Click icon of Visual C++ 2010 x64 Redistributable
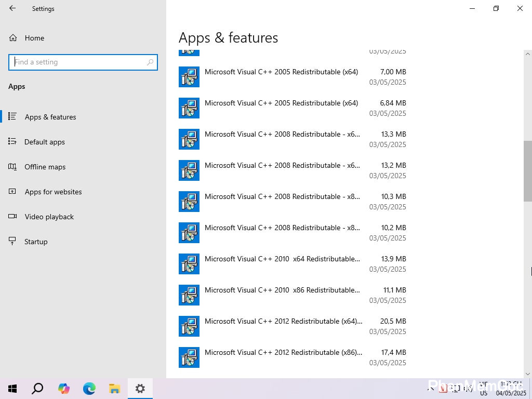532x399 pixels. tap(189, 264)
